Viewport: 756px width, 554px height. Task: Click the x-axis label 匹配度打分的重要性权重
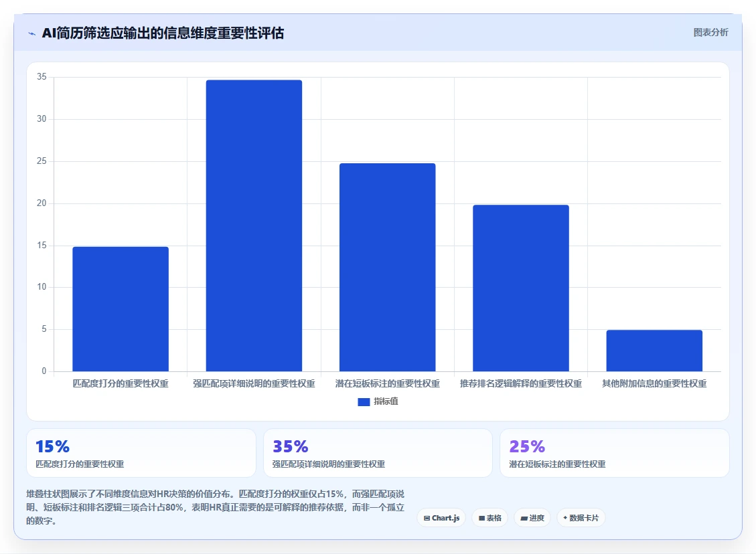click(121, 383)
